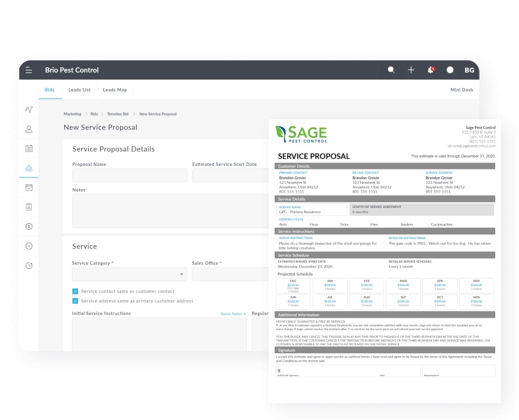The width and height of the screenshot is (519, 420).
Task: Open the calendar checkmark icon in the sidebar
Action: point(29,188)
